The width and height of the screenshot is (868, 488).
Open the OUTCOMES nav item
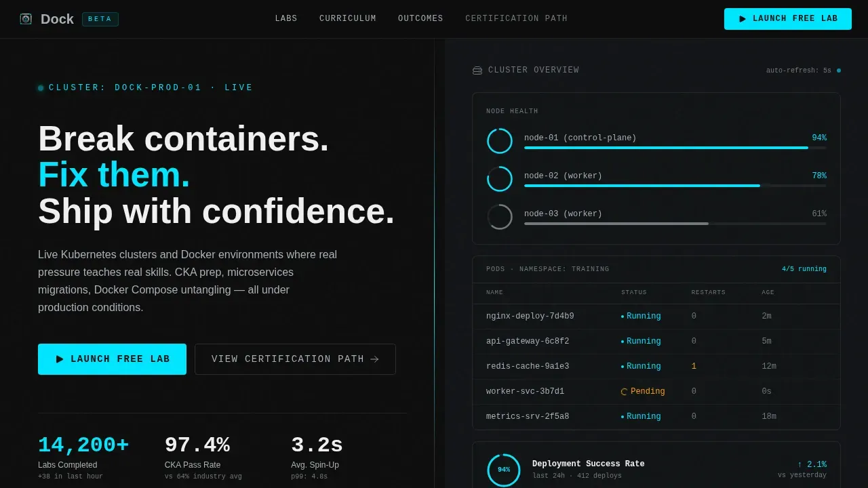420,19
